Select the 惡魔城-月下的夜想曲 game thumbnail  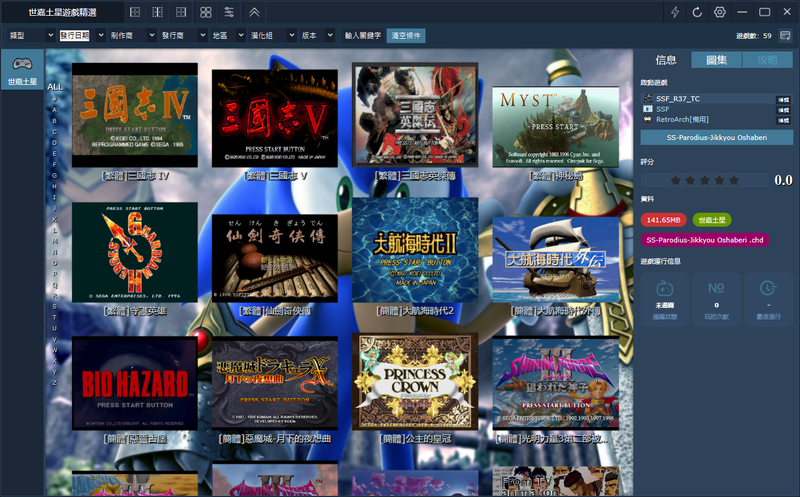[274, 383]
